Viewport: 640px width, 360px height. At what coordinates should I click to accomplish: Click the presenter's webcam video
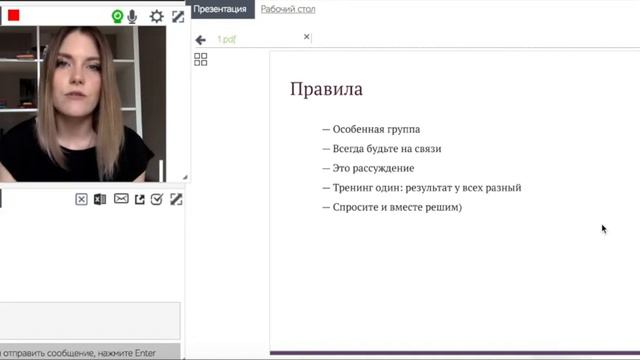click(x=83, y=104)
